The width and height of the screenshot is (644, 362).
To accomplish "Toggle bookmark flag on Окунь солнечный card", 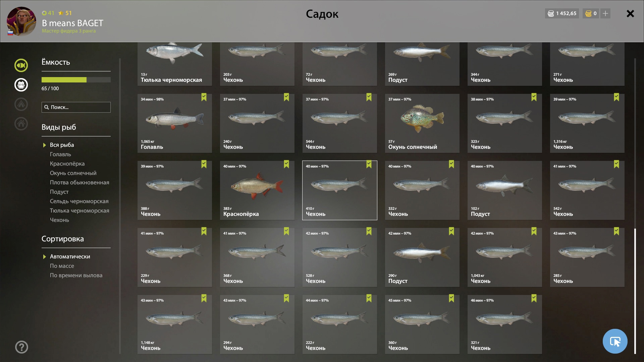I will (451, 97).
